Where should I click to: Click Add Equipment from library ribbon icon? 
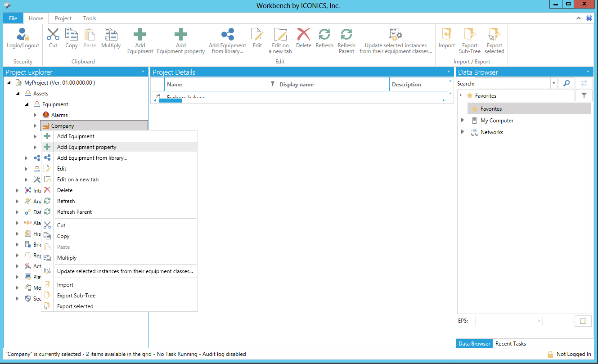point(227,35)
